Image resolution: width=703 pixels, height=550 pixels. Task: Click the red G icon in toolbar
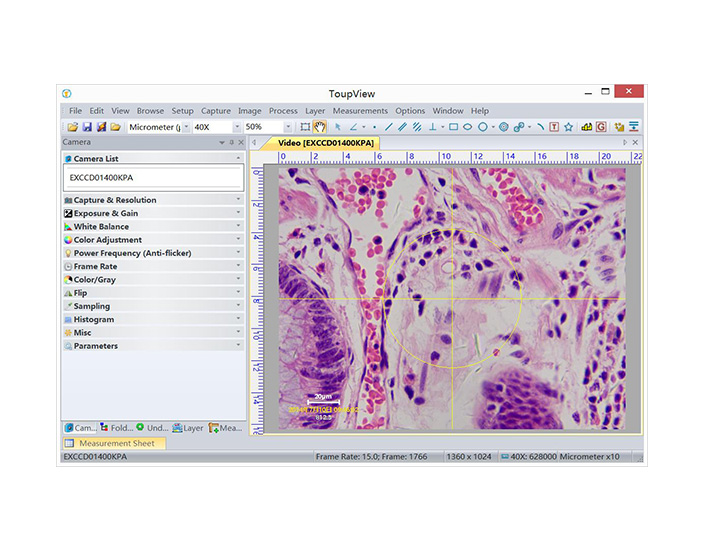[x=601, y=127]
